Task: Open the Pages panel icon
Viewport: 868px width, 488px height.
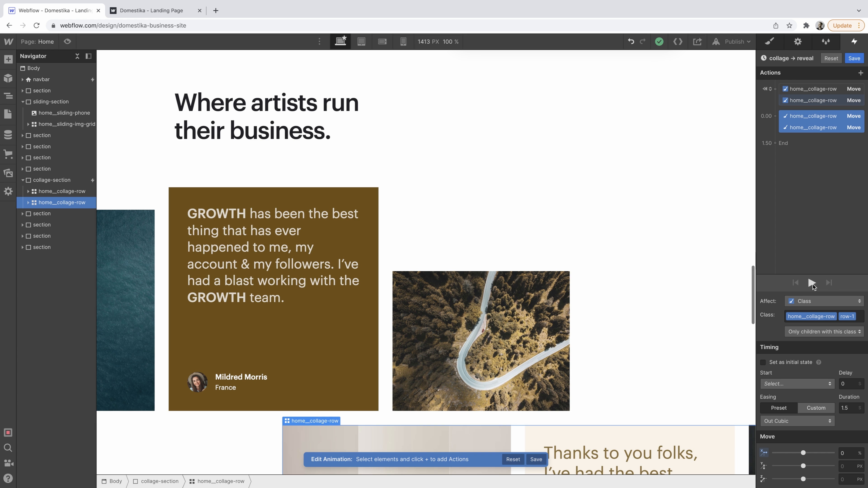Action: click(8, 114)
